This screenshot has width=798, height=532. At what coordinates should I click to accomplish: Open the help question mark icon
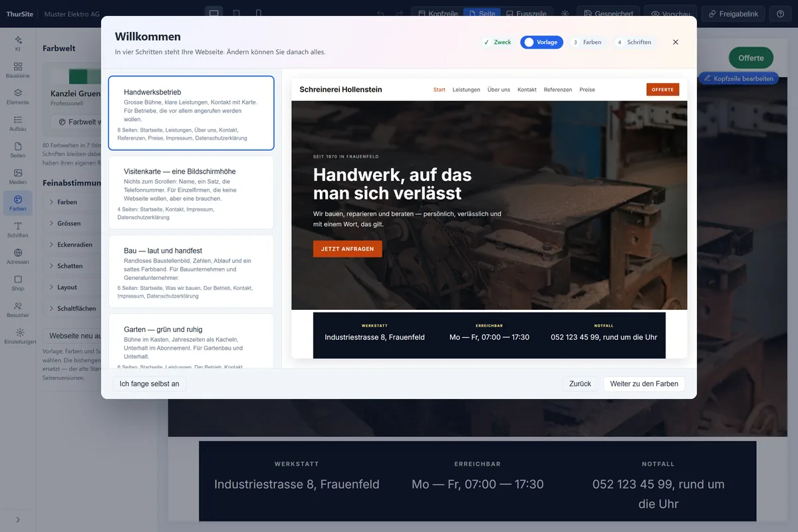781,14
